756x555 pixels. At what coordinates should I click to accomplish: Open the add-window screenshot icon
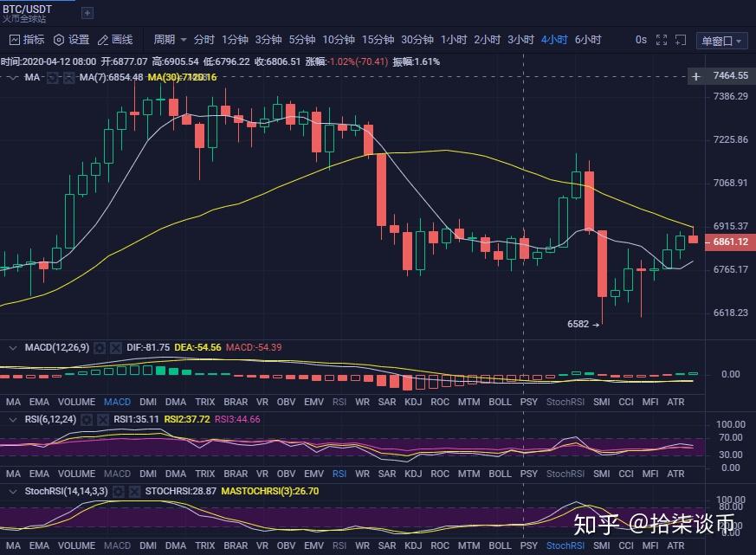click(x=681, y=40)
